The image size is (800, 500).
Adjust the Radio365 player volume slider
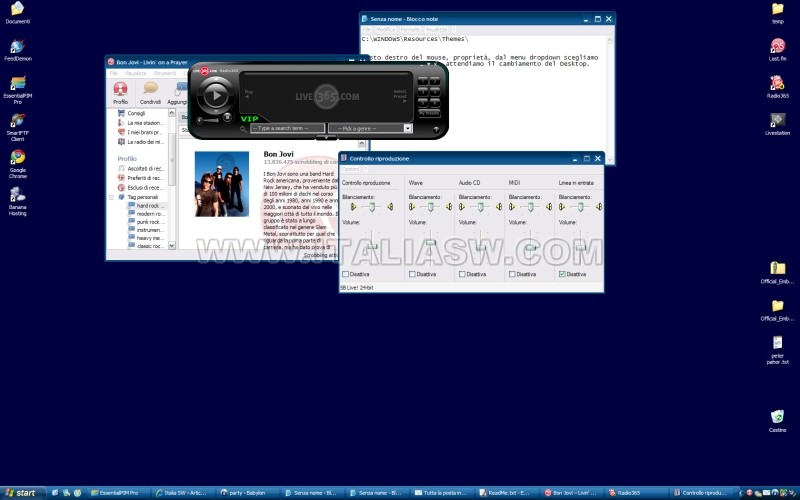pyautogui.click(x=212, y=121)
